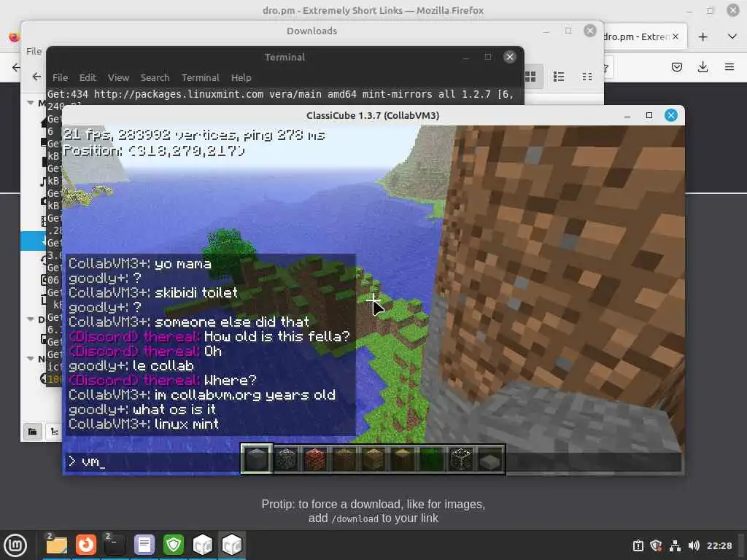Collapse the 'D' sidebar section in Downloads window
Screen dimensions: 747x560
click(x=31, y=319)
